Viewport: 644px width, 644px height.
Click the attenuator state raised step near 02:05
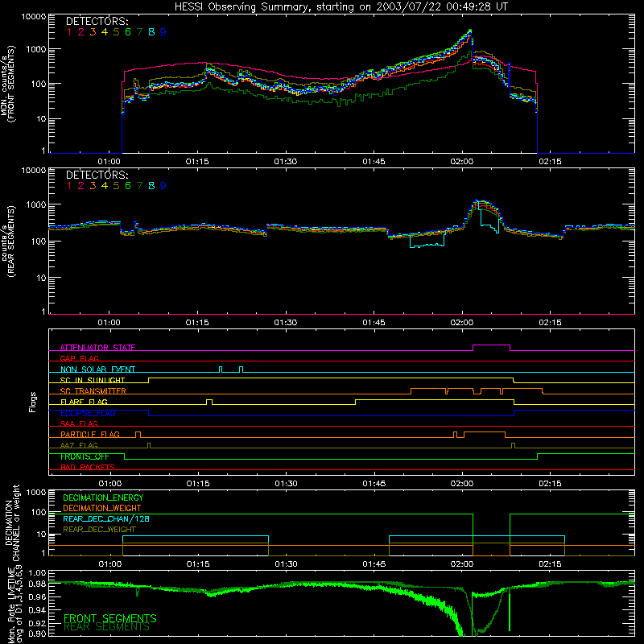491,345
